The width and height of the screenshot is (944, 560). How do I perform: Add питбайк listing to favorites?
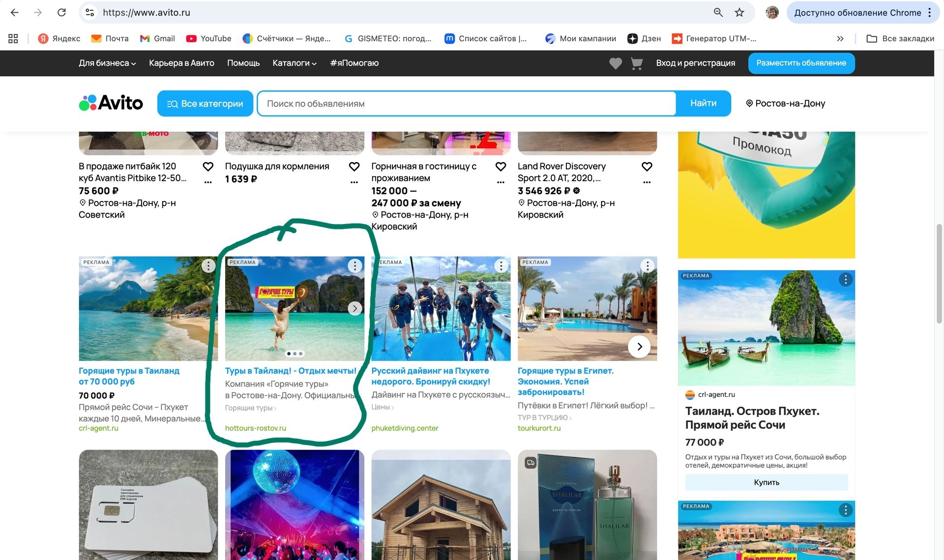click(x=208, y=167)
